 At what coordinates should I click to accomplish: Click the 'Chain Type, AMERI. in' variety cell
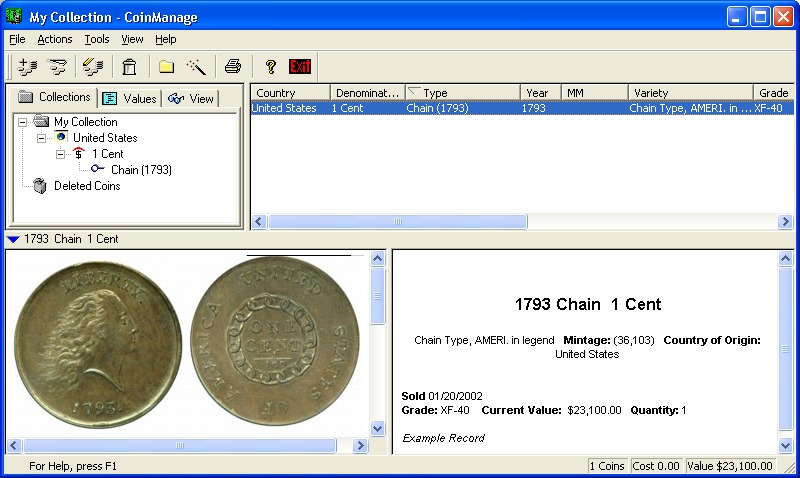[691, 108]
